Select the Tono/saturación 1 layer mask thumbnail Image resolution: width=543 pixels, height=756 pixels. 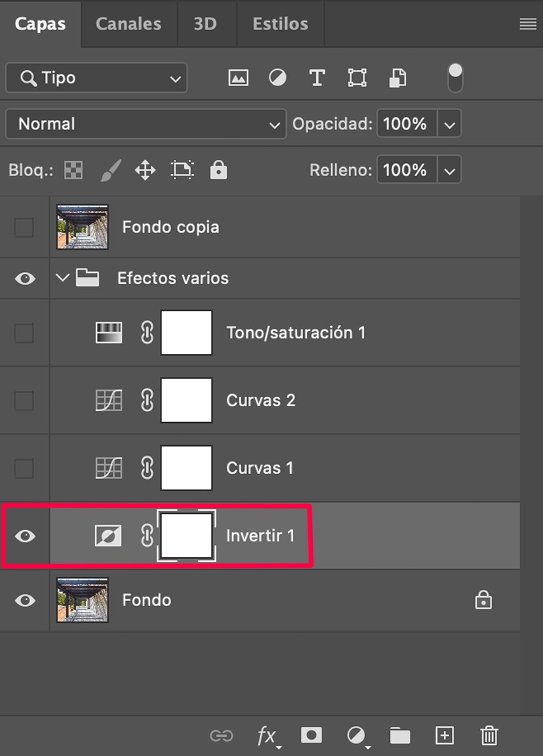(186, 333)
